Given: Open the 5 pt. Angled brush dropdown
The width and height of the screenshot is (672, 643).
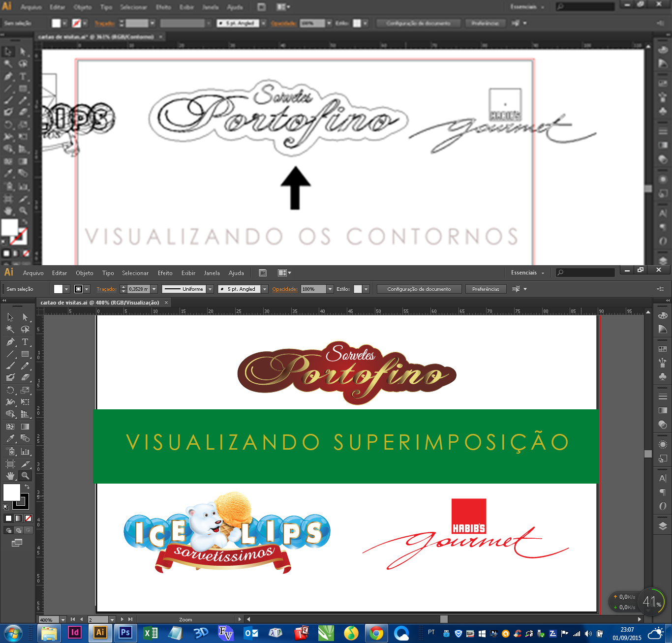Looking at the screenshot, I should [x=265, y=289].
